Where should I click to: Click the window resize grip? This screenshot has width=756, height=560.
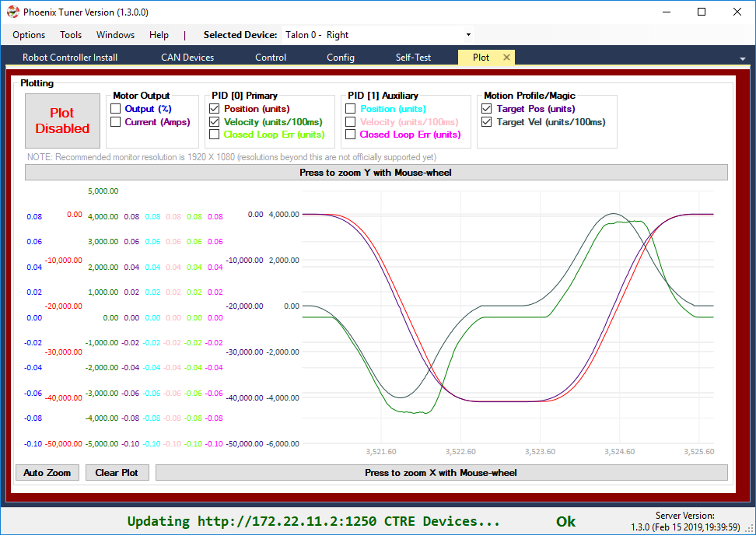click(751, 530)
